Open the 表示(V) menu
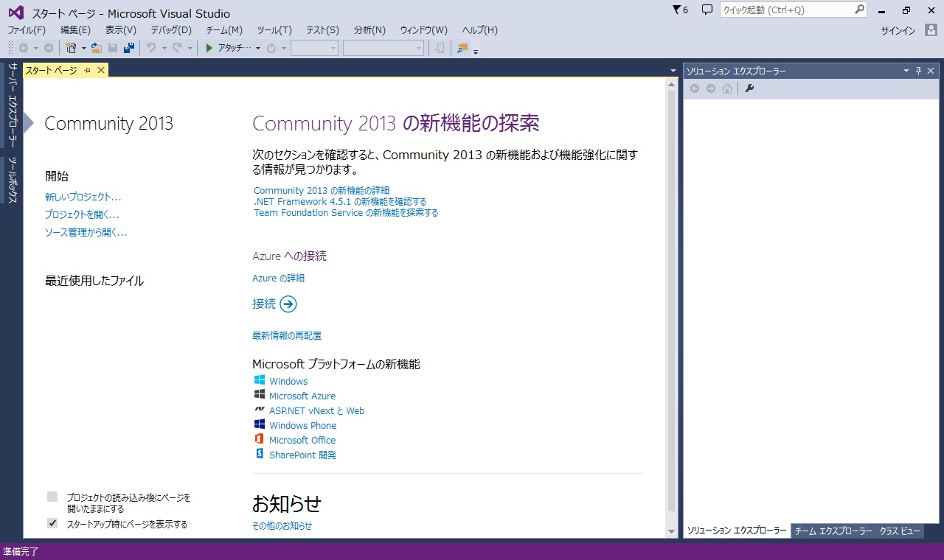Viewport: 944px width, 560px height. pyautogui.click(x=121, y=30)
